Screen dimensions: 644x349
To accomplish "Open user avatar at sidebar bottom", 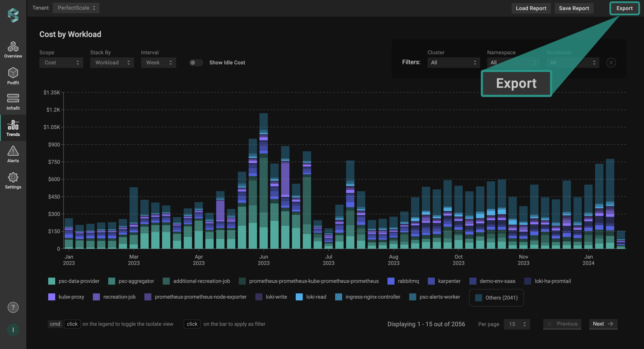I will [13, 330].
